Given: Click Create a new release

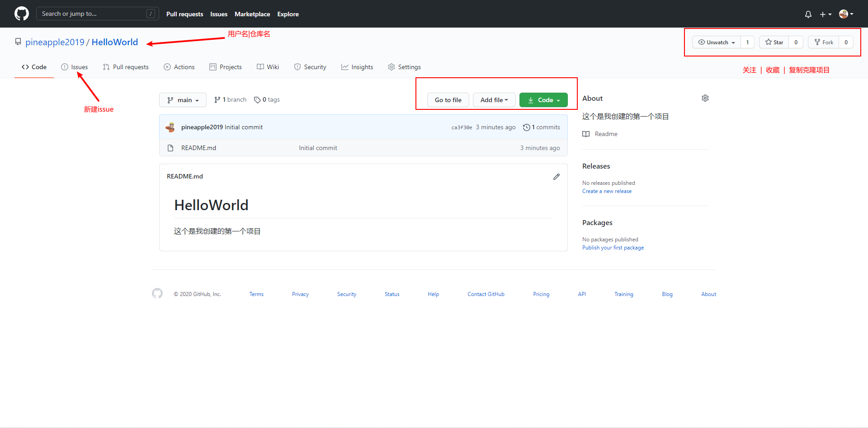Looking at the screenshot, I should 607,191.
